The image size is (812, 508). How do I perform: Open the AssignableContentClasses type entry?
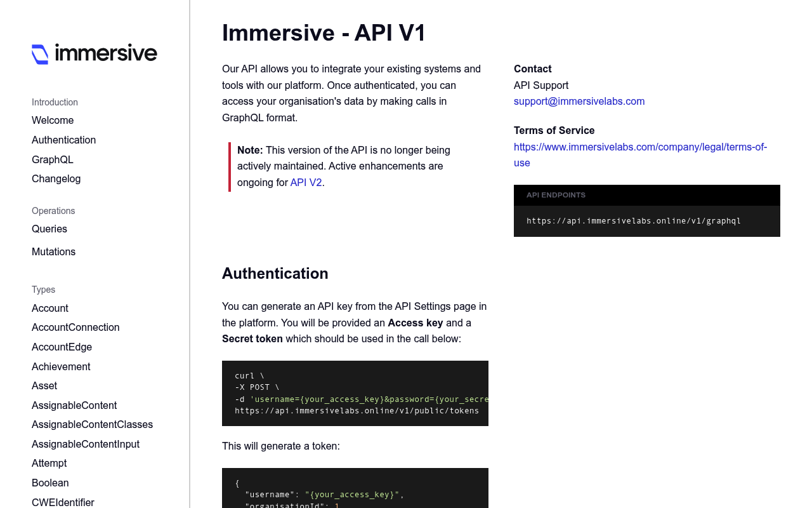point(92,424)
